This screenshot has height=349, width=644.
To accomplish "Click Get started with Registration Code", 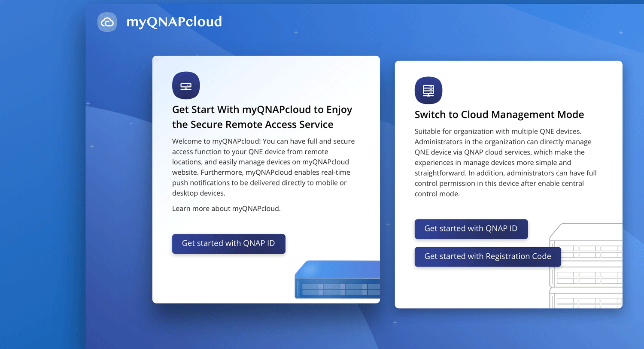I will tap(488, 256).
